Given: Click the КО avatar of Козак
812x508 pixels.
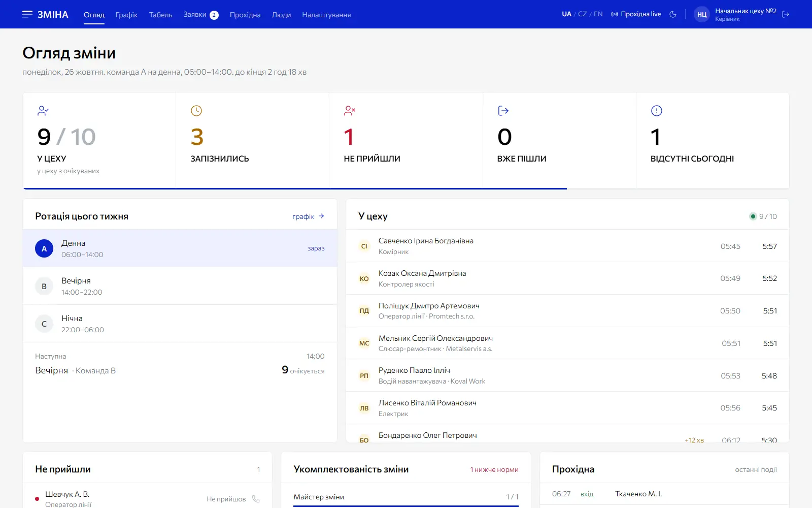Looking at the screenshot, I should [x=364, y=278].
